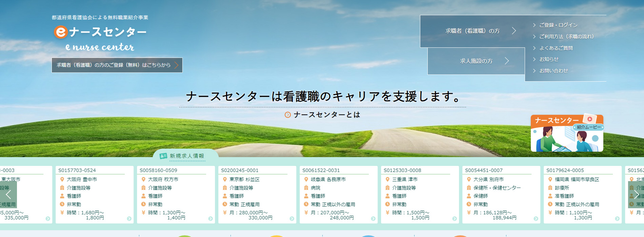
Task: Click the person icon beside 保健師
Action: click(469, 196)
